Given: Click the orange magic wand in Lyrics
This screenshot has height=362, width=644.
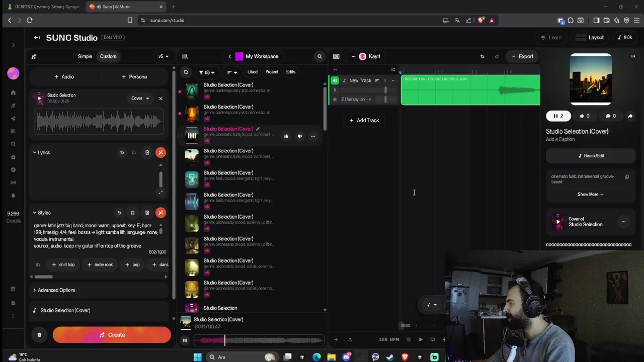Looking at the screenshot, I should pos(160,152).
